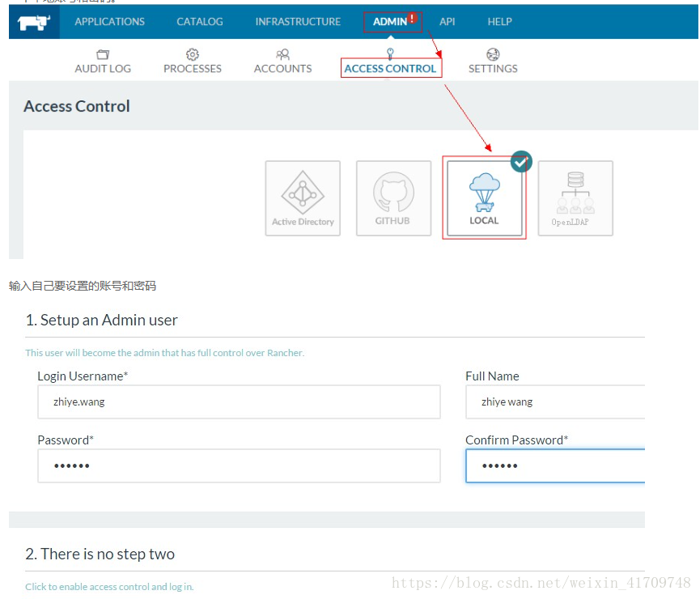Click the Rancher cow logo
The image size is (700, 599).
point(34,22)
